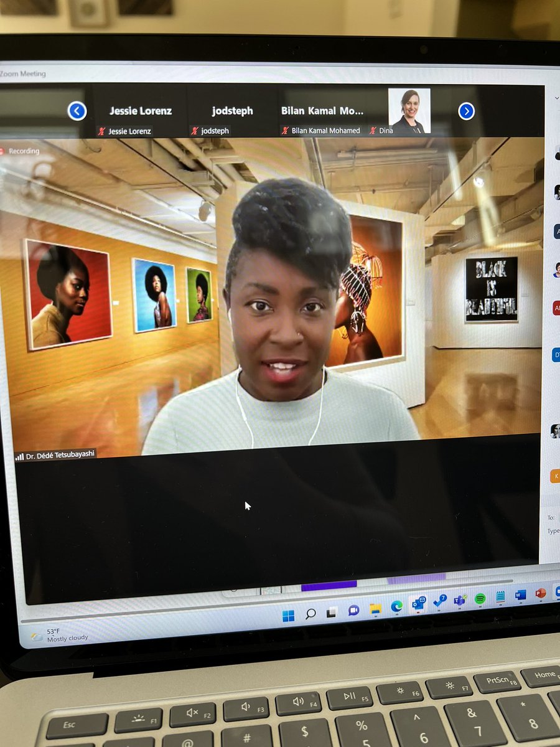Image resolution: width=560 pixels, height=747 pixels.
Task: Open Notepad from the taskbar
Action: (x=500, y=596)
